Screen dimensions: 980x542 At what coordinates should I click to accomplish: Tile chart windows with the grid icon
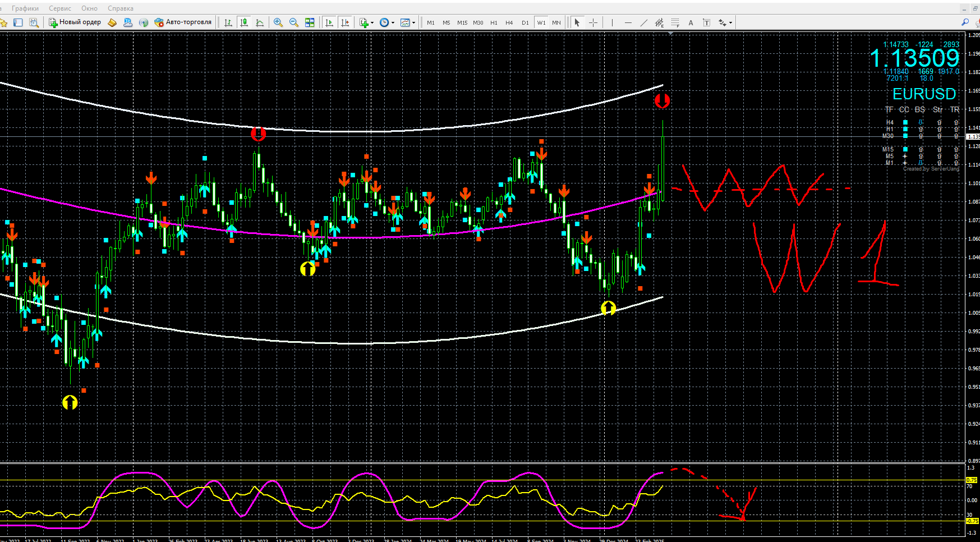310,22
